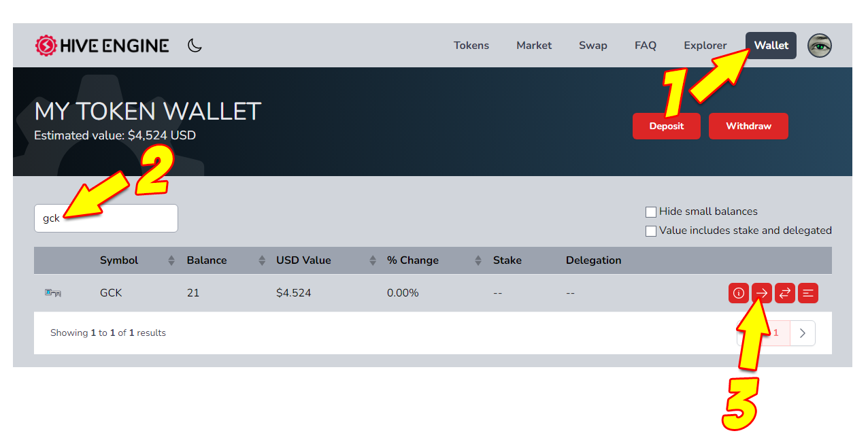Sort by % Change column arrows
The height and width of the screenshot is (444, 868).
click(478, 260)
